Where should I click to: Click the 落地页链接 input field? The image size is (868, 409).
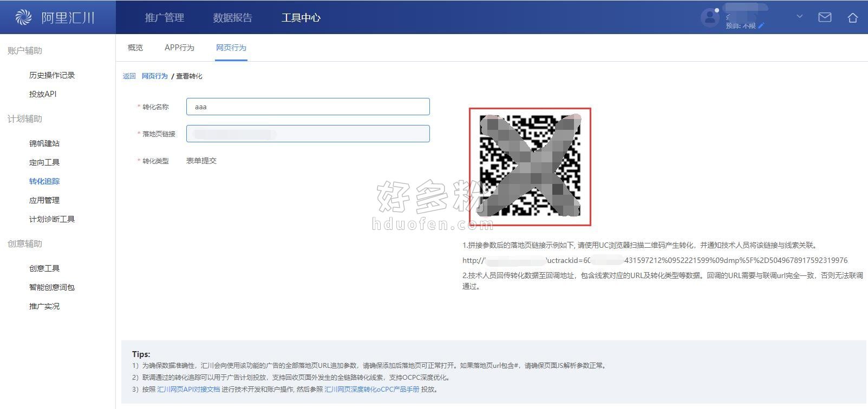pyautogui.click(x=308, y=134)
